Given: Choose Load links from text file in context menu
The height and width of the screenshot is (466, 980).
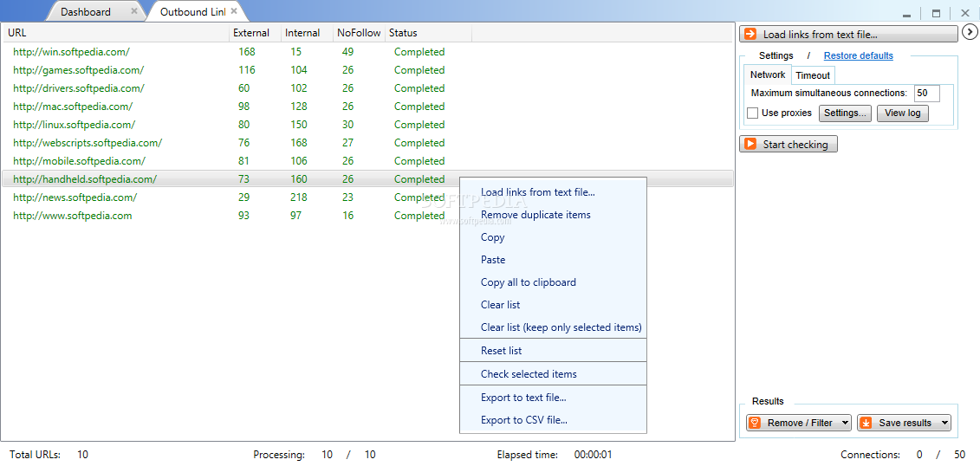Looking at the screenshot, I should (553, 191).
